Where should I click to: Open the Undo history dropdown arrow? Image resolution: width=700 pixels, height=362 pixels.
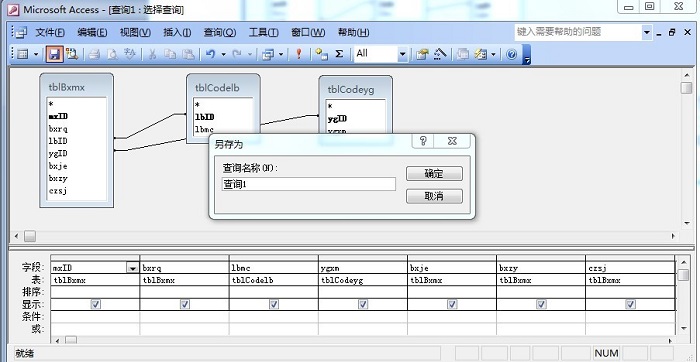[x=224, y=54]
